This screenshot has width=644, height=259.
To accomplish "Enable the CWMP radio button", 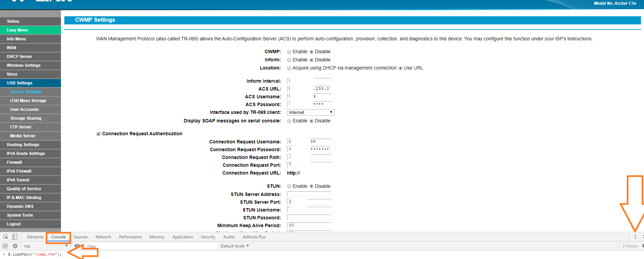I will click(289, 52).
